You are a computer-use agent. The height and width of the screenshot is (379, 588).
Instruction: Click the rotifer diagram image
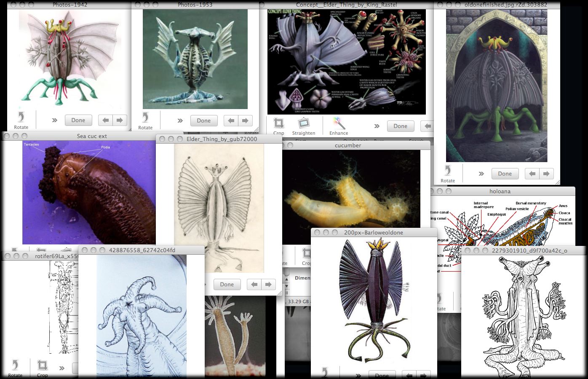(64, 307)
